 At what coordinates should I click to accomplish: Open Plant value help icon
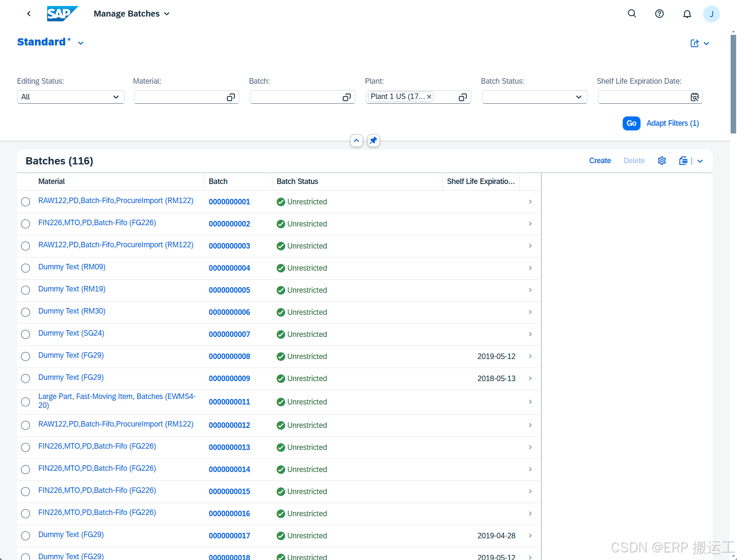[463, 97]
